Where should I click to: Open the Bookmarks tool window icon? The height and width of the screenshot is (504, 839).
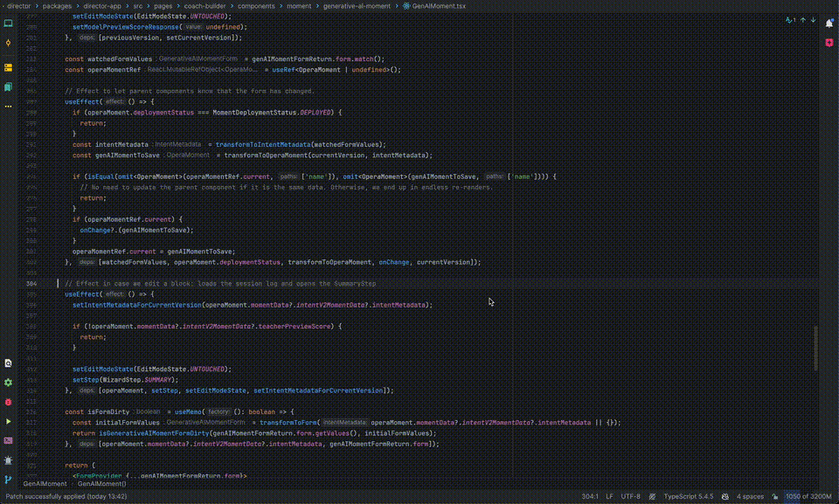(8, 87)
